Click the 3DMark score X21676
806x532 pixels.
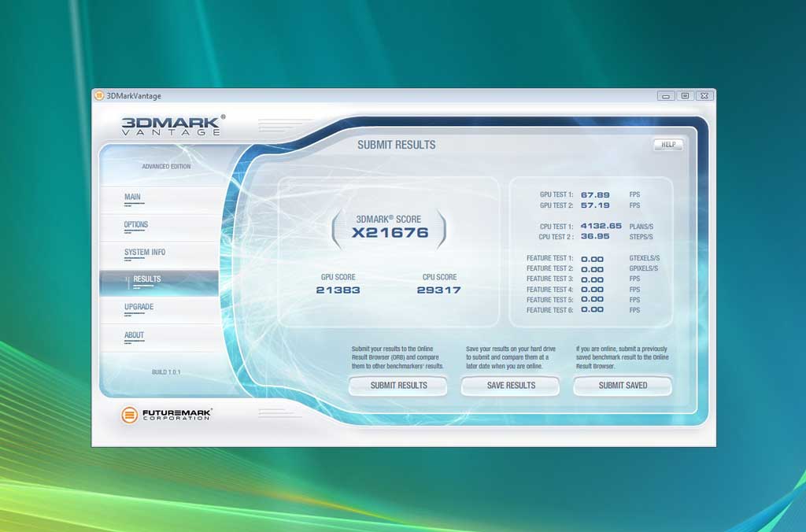point(390,233)
